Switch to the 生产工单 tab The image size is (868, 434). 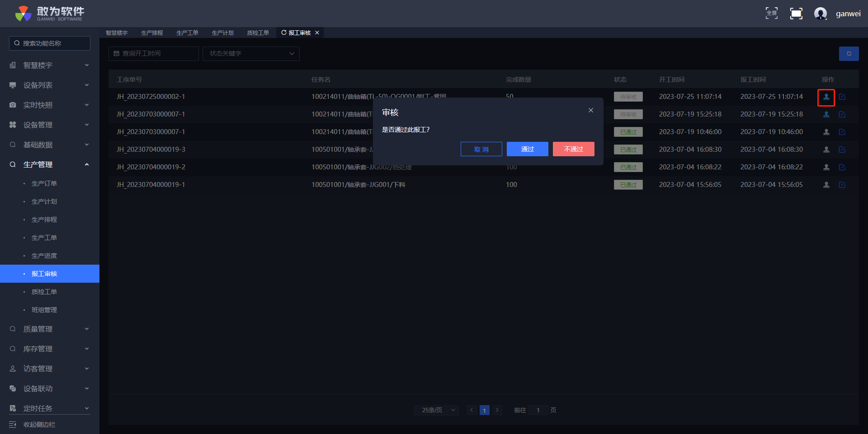coord(187,33)
